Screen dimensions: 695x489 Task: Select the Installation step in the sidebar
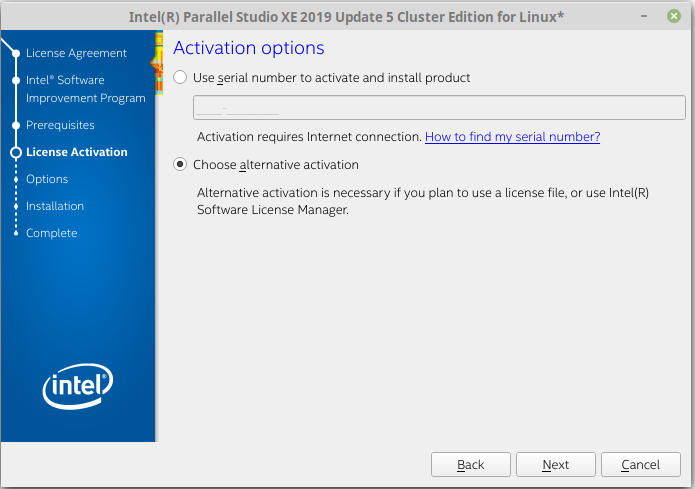(x=55, y=206)
